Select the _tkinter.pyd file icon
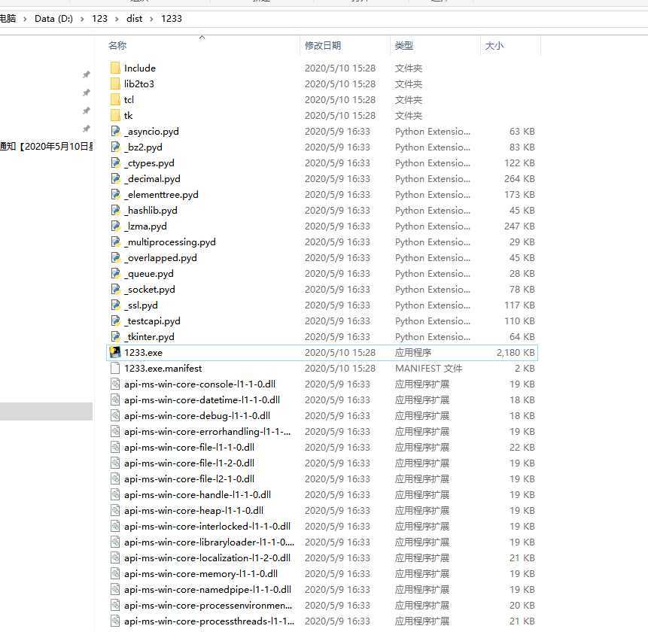The width and height of the screenshot is (648, 644). pos(115,336)
